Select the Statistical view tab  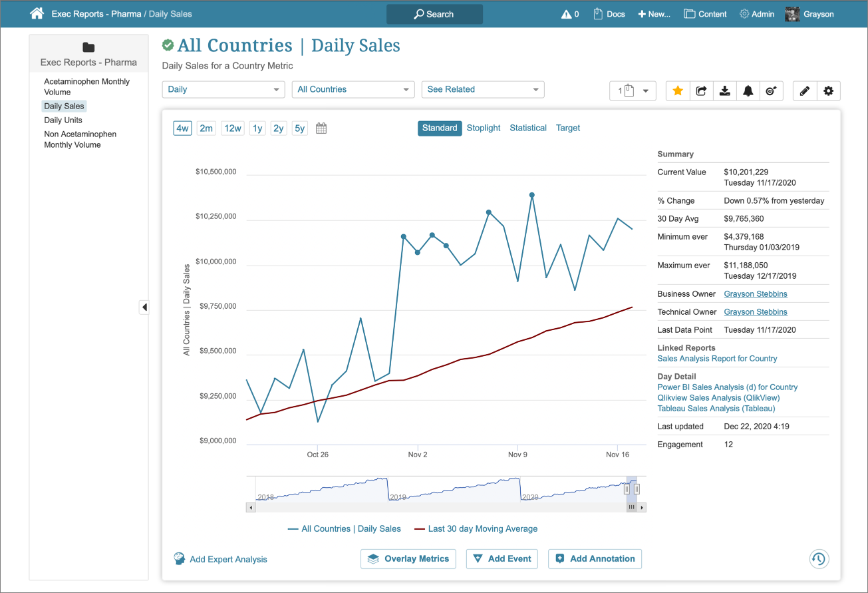coord(528,128)
